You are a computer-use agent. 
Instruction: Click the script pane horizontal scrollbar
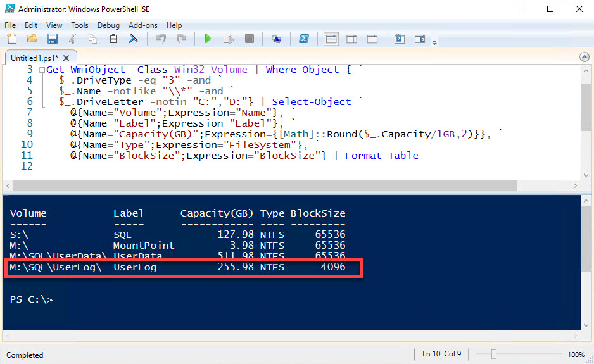[291, 186]
